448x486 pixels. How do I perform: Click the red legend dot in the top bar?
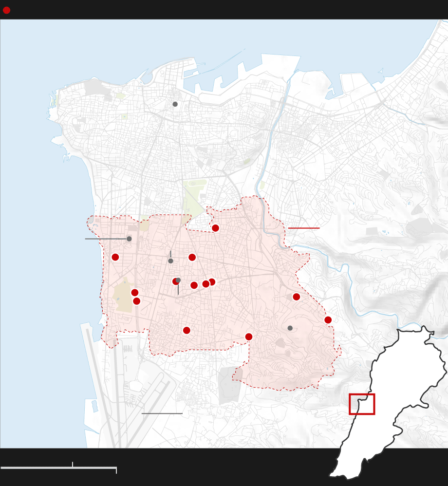[6, 10]
